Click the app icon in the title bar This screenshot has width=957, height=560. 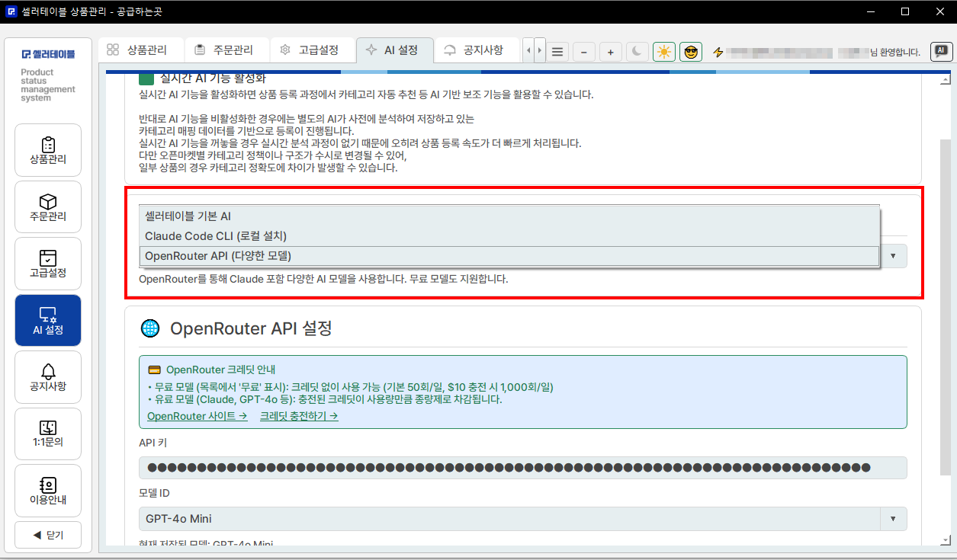tap(11, 11)
